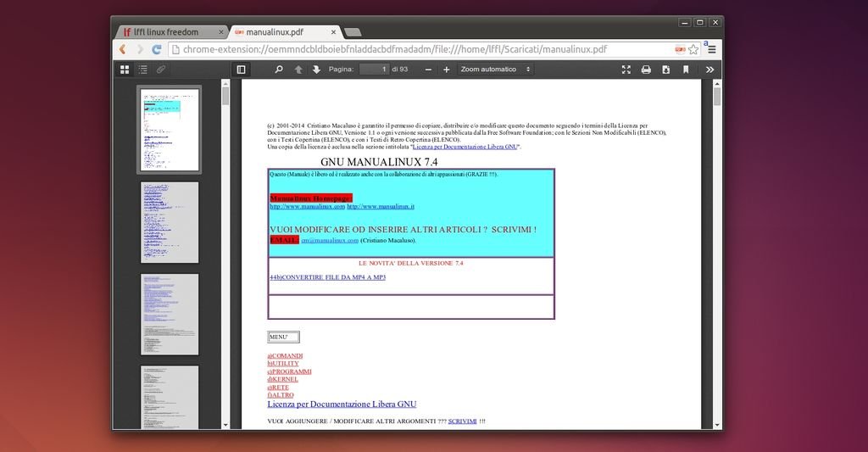Click the document scrollbar up arrow
The height and width of the screenshot is (452, 868).
[717, 84]
